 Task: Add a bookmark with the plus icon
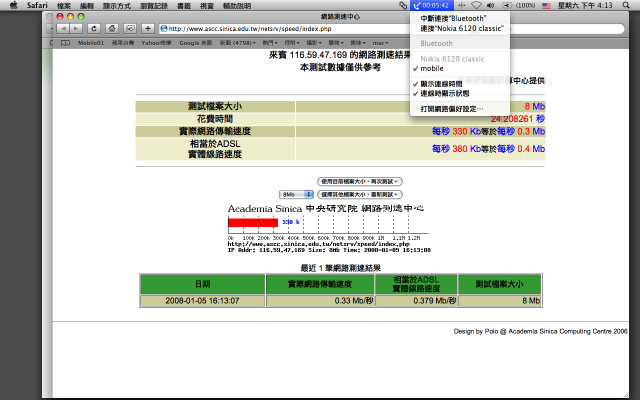tap(148, 29)
